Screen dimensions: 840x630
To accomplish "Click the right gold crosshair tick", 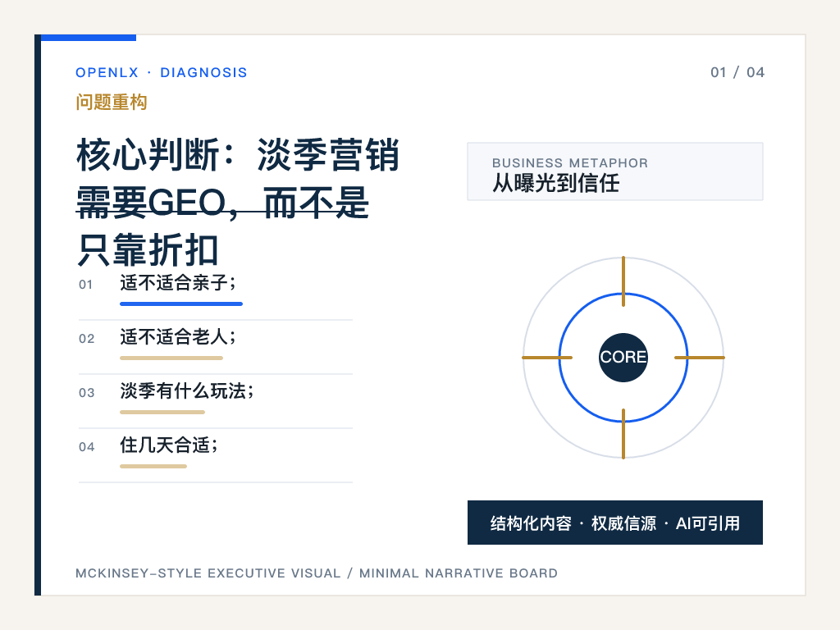I will pyautogui.click(x=700, y=358).
